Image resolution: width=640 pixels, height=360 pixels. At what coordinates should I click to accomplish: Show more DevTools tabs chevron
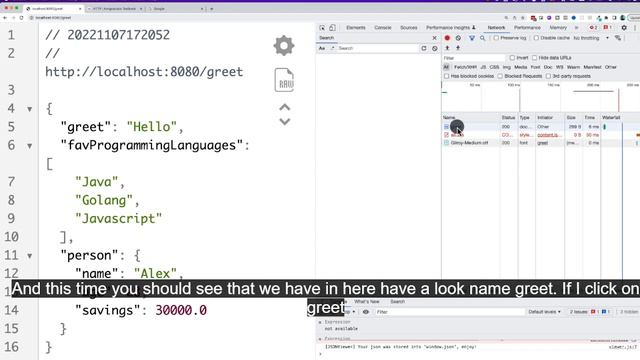pyautogui.click(x=576, y=28)
